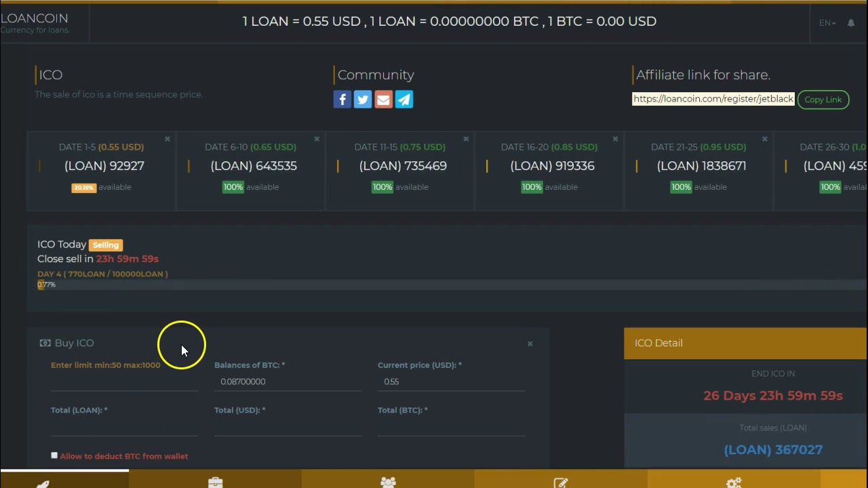Image resolution: width=868 pixels, height=488 pixels.
Task: Select the Current price (USD) field
Action: (451, 382)
